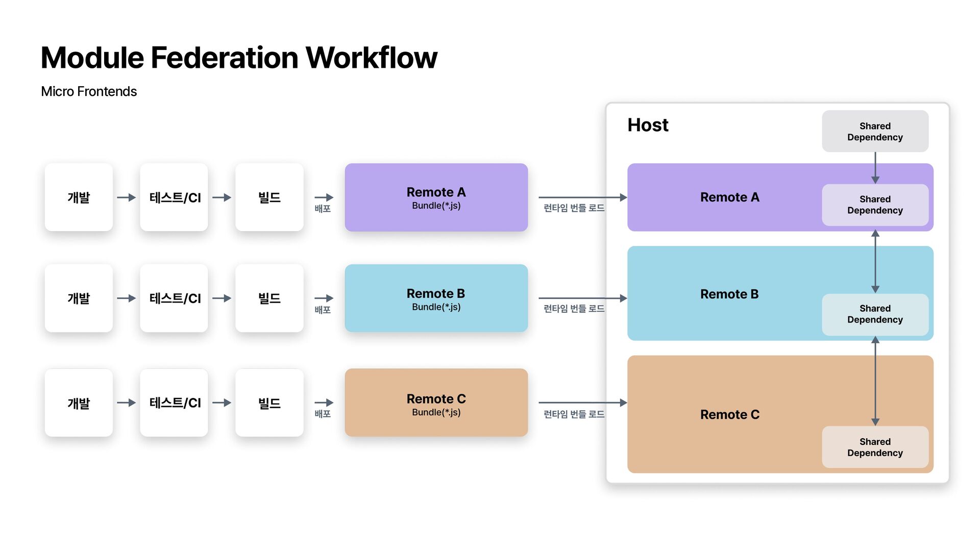
Task: Select the purple Remote A Bundle(*.js) box
Action: pos(436,197)
